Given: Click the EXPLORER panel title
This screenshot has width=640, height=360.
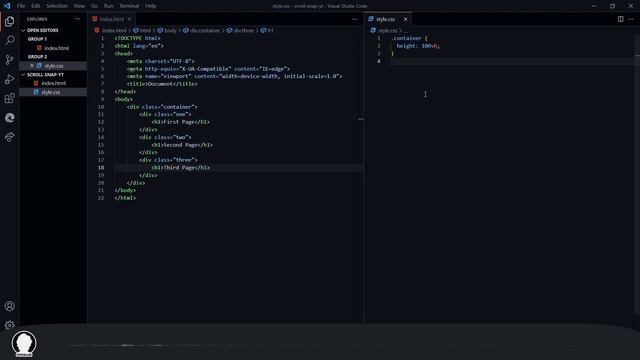Looking at the screenshot, I should (37, 19).
